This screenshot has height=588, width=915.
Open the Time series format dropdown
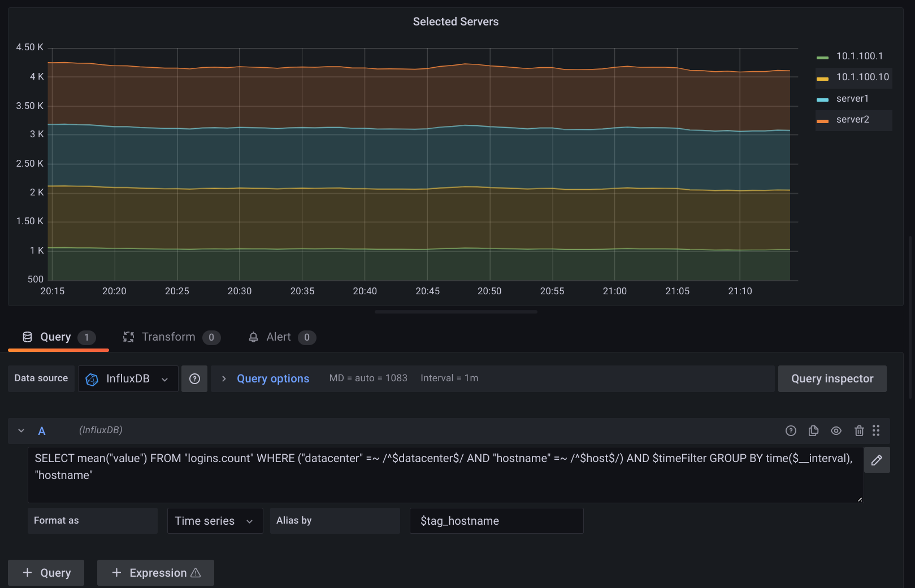click(x=215, y=521)
